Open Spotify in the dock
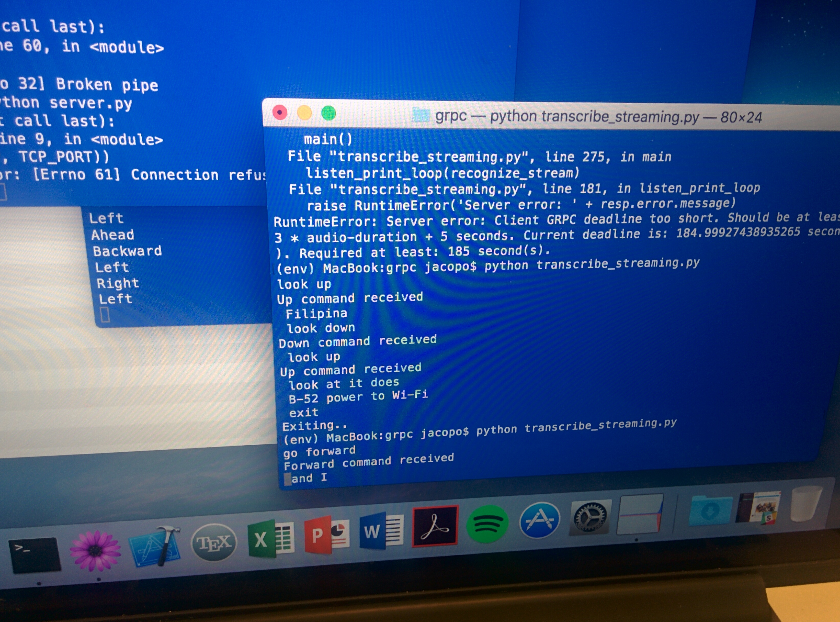Viewport: 840px width, 622px height. (x=487, y=524)
